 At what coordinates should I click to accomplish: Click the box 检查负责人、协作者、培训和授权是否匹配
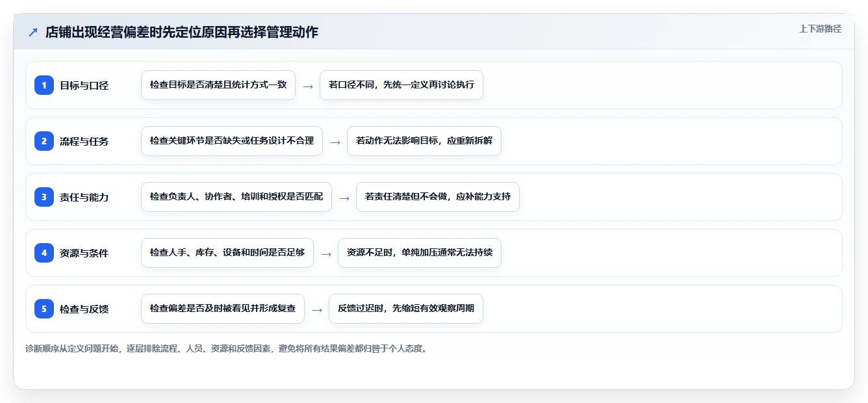click(x=236, y=197)
